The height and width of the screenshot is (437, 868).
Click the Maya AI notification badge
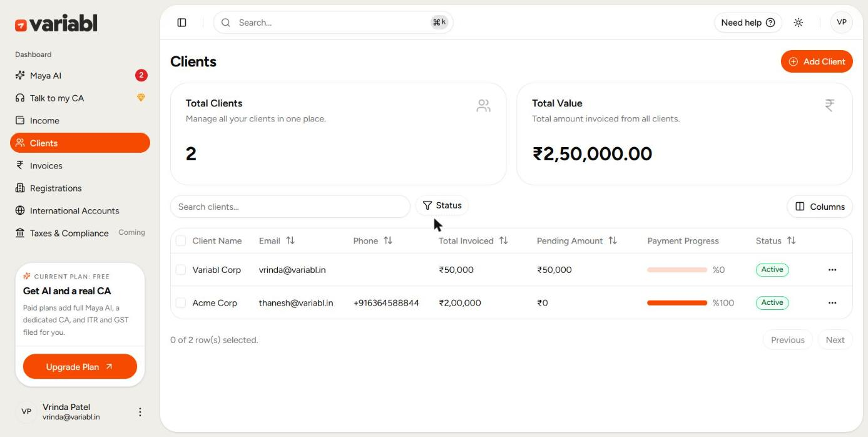point(141,75)
